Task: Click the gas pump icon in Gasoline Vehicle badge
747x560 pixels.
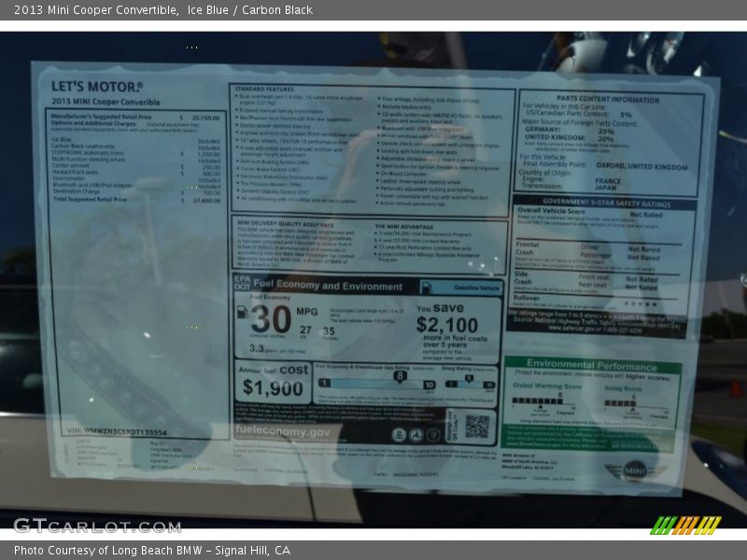Action: [427, 287]
